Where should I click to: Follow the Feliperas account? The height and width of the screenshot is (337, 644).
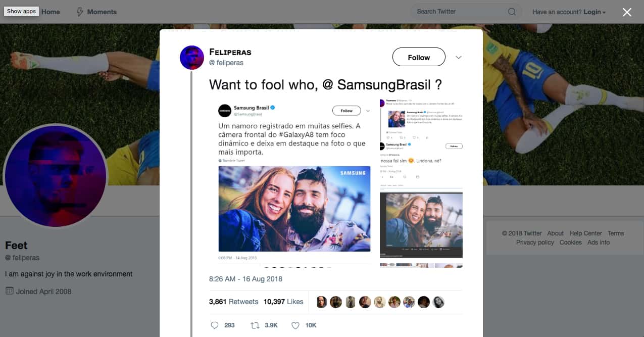[x=419, y=58]
